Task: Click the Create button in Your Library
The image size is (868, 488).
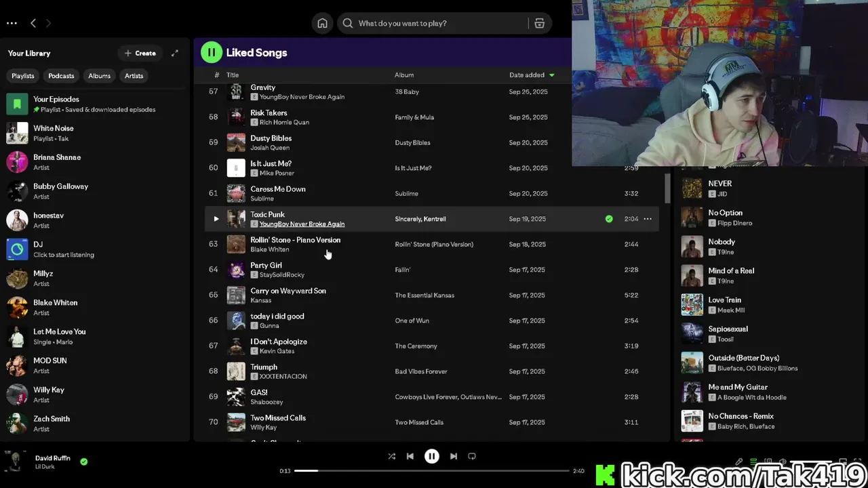Action: click(x=140, y=53)
